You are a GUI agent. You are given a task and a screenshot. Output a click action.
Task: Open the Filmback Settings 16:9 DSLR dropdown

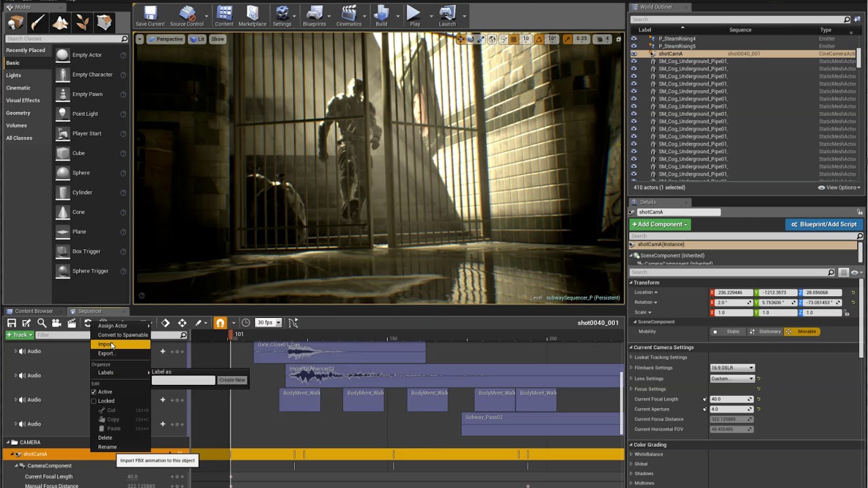point(732,368)
